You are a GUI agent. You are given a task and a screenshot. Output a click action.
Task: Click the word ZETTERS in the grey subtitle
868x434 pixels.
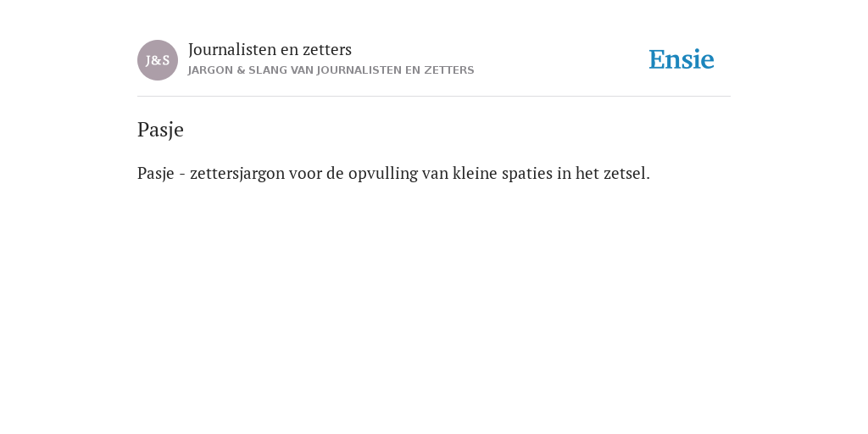[x=449, y=70]
